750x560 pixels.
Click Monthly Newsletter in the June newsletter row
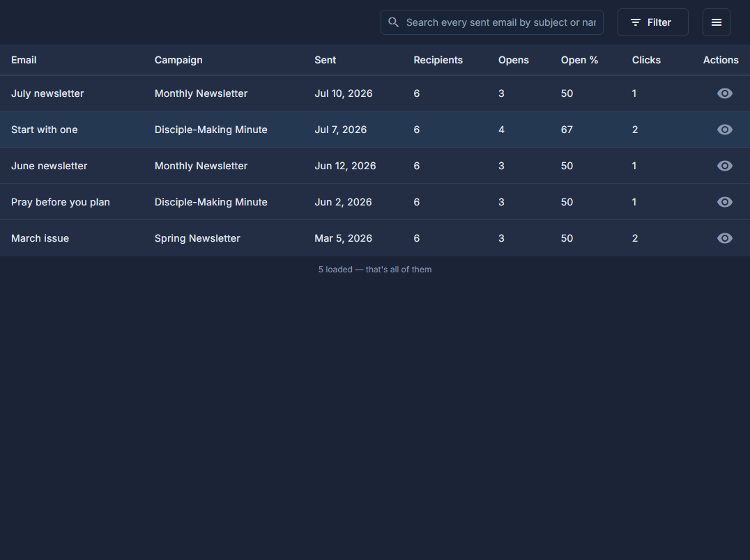(201, 166)
